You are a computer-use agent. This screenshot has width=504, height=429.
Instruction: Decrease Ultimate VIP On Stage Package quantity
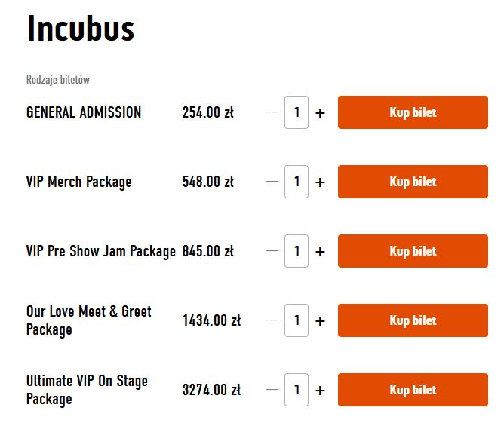pyautogui.click(x=272, y=390)
